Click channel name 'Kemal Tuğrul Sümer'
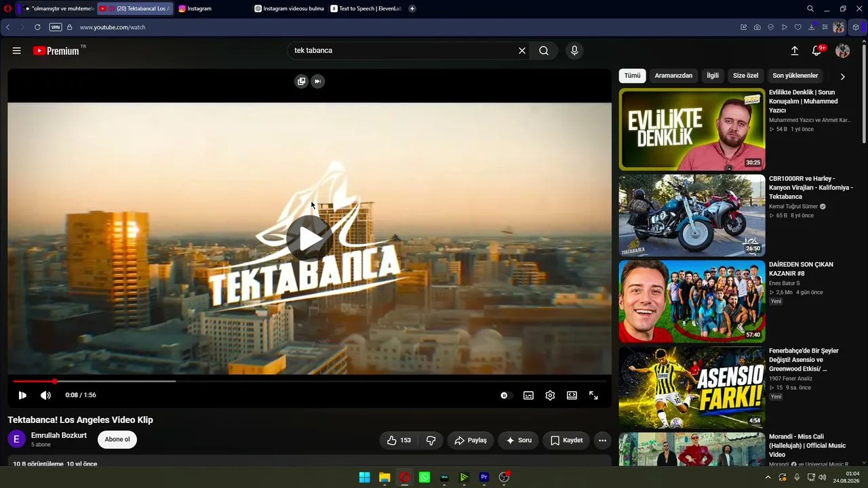 (x=793, y=207)
